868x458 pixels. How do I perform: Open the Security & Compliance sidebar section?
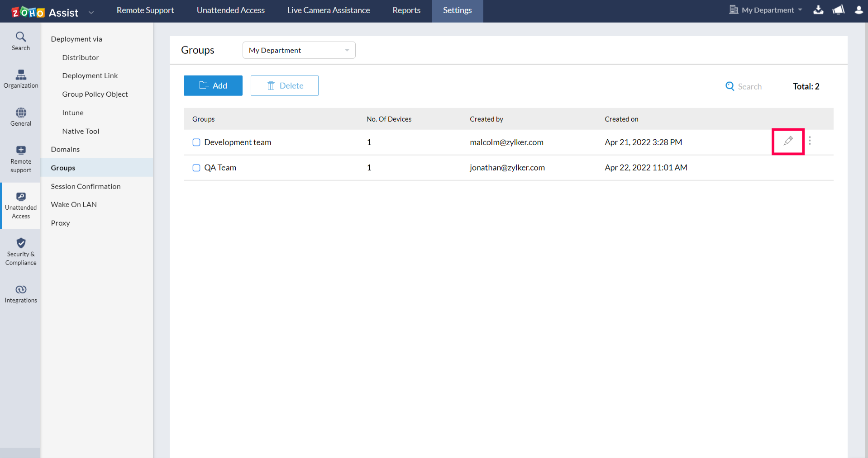coord(21,251)
